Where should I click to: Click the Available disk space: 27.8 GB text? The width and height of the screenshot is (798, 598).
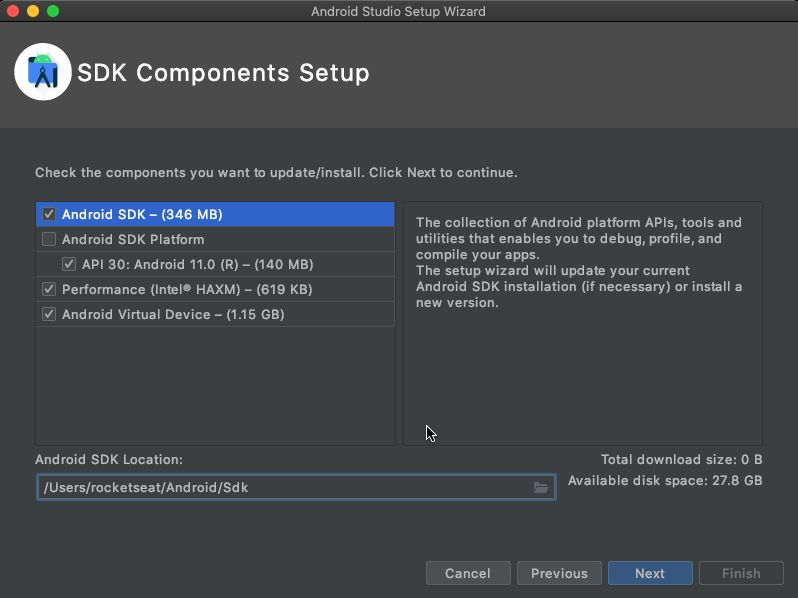(x=665, y=480)
